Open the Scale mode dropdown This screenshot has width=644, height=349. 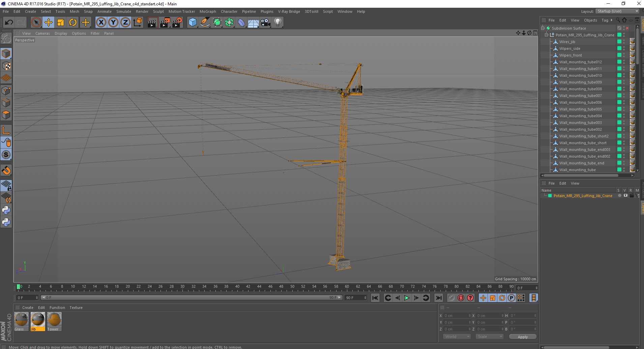click(490, 337)
